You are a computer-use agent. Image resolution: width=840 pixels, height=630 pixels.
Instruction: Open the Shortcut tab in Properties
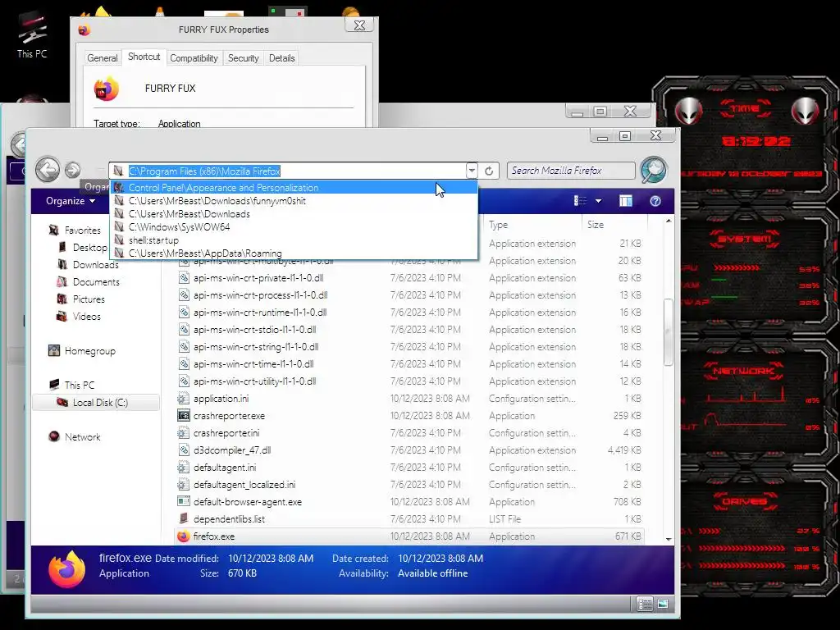(144, 57)
